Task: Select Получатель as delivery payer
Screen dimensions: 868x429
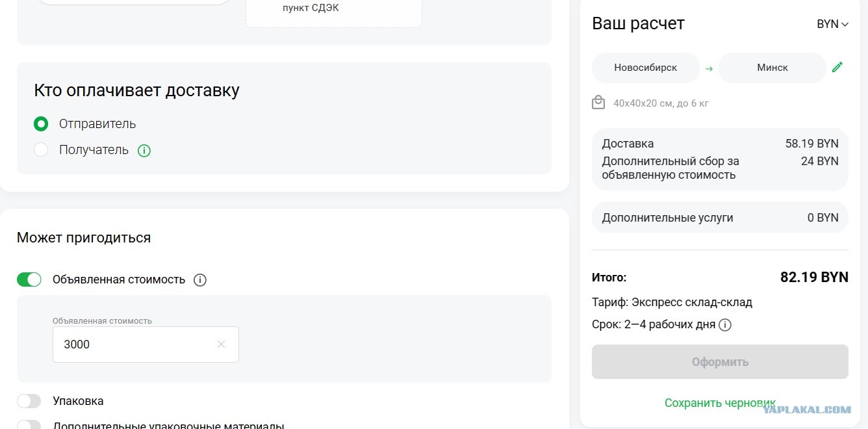Action: tap(41, 149)
